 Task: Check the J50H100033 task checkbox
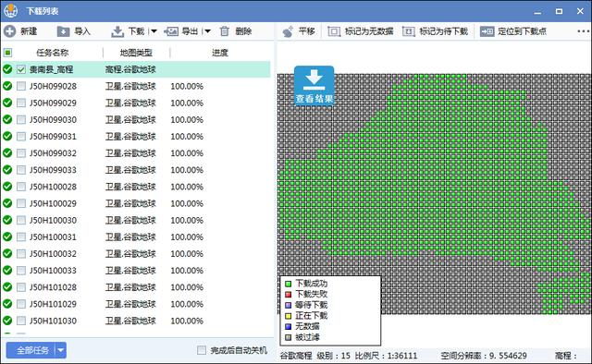click(x=21, y=271)
